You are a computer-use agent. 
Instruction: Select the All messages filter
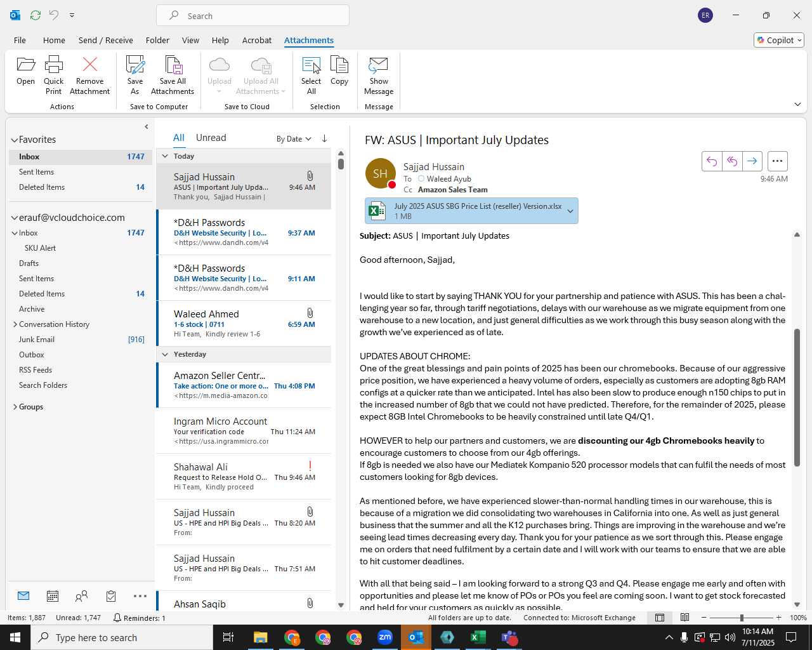pos(179,138)
